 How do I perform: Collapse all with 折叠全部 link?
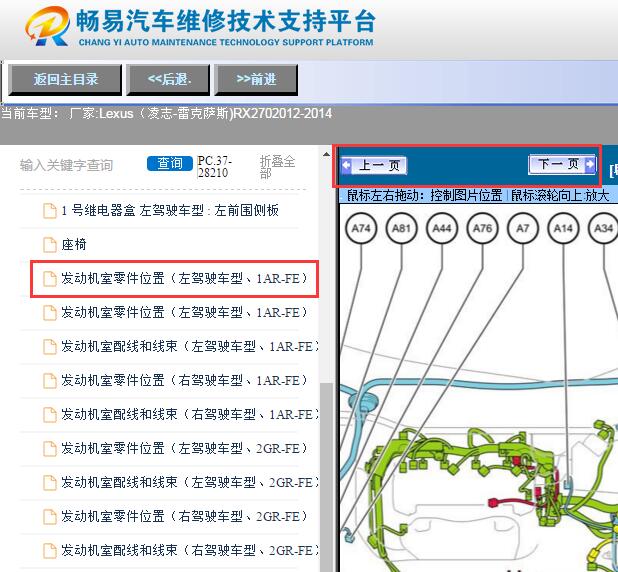pos(277,167)
